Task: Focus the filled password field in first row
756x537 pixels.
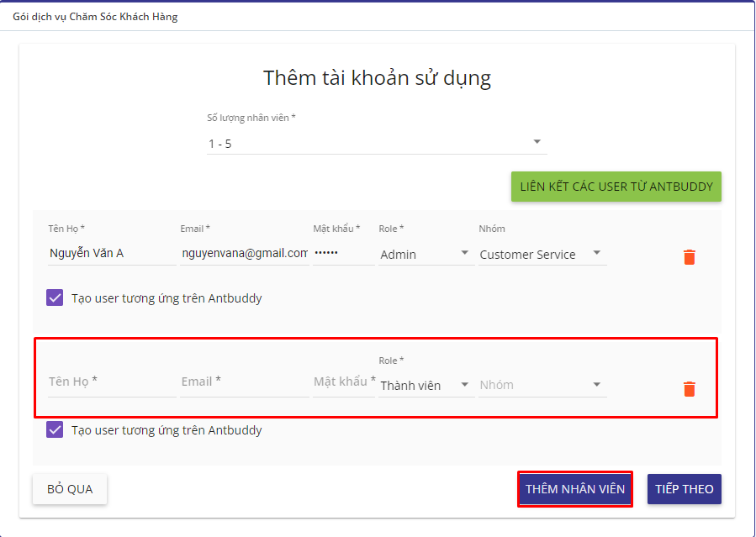Action: 343,253
